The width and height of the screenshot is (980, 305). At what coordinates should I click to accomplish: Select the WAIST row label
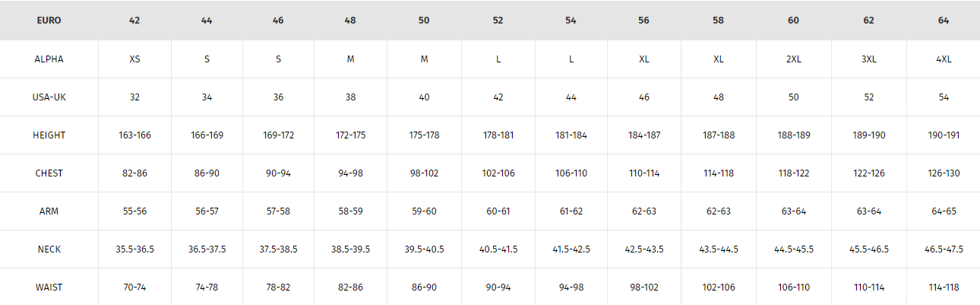(x=49, y=288)
